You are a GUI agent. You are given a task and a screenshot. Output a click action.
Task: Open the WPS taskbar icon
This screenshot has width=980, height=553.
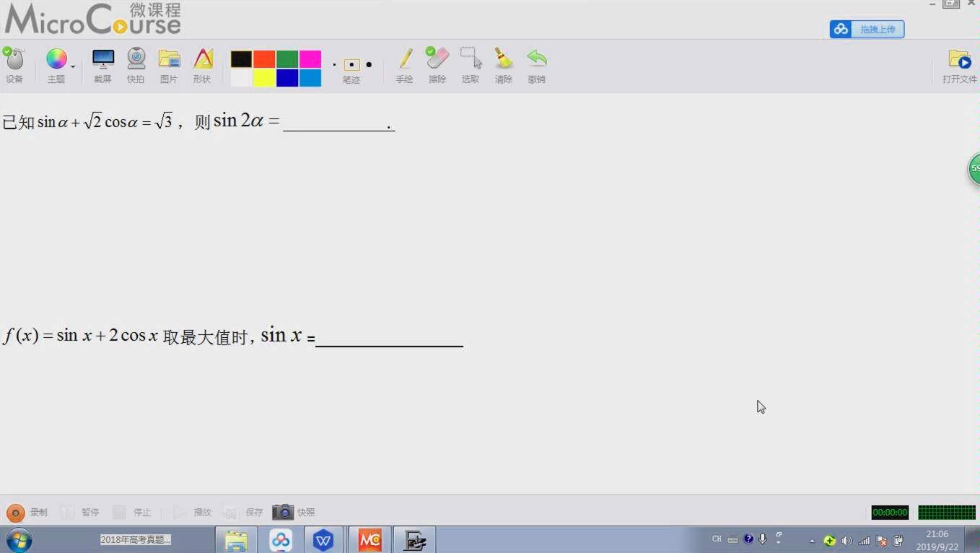pos(323,540)
